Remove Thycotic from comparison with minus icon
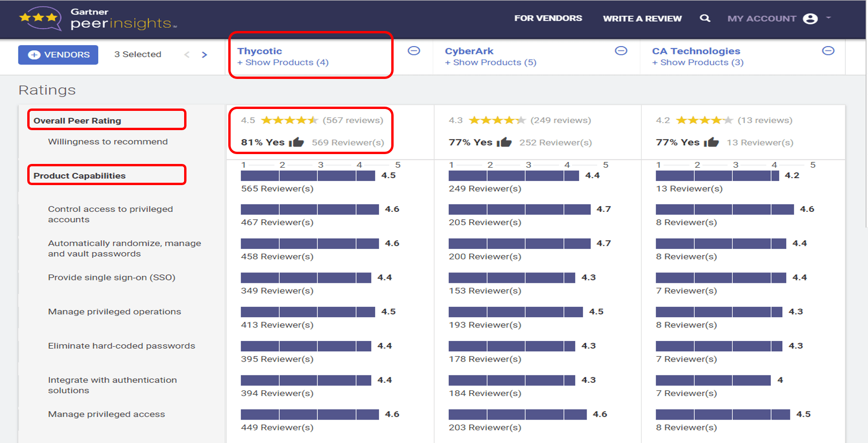 [x=414, y=51]
